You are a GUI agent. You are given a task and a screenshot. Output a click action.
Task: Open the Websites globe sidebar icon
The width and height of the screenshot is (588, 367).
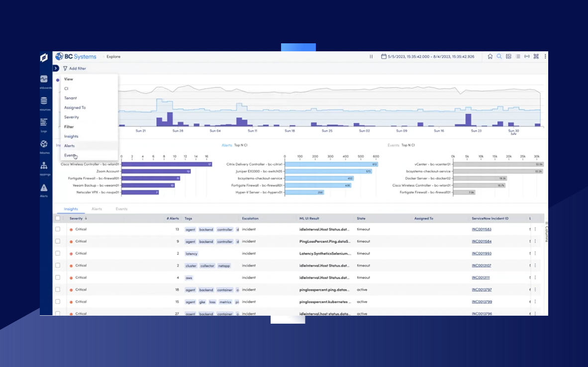click(44, 144)
